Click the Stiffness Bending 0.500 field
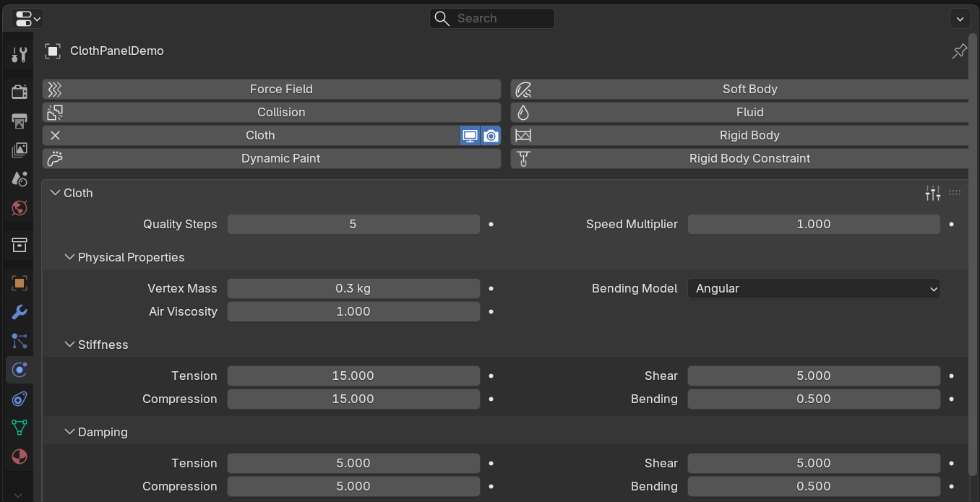 pos(814,399)
